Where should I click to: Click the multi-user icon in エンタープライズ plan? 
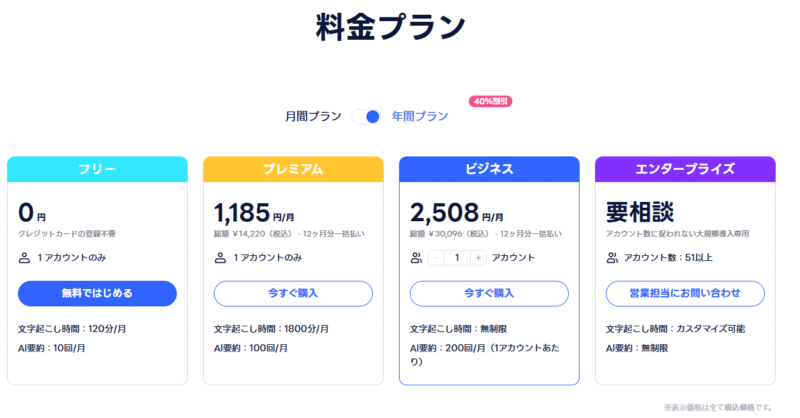click(612, 258)
